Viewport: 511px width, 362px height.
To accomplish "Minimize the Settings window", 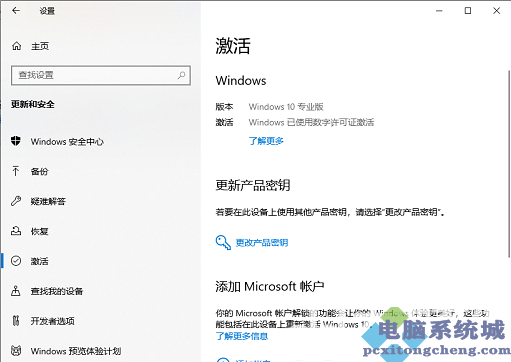I will pyautogui.click(x=439, y=11).
